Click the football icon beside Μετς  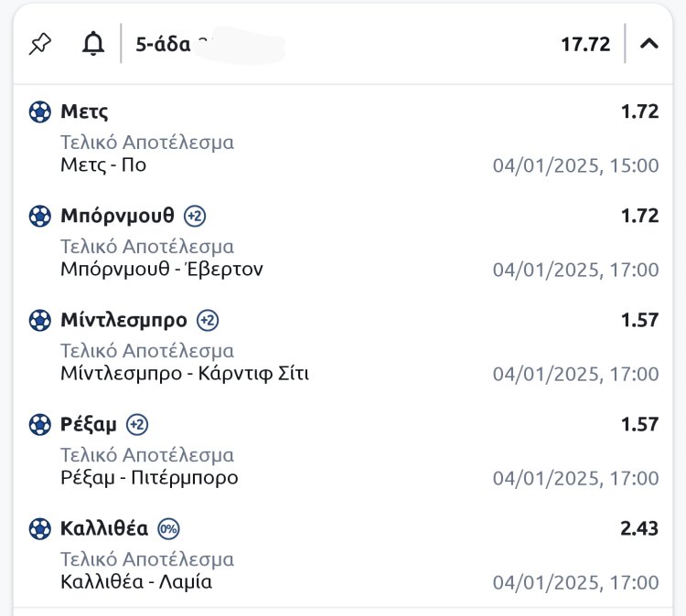40,112
